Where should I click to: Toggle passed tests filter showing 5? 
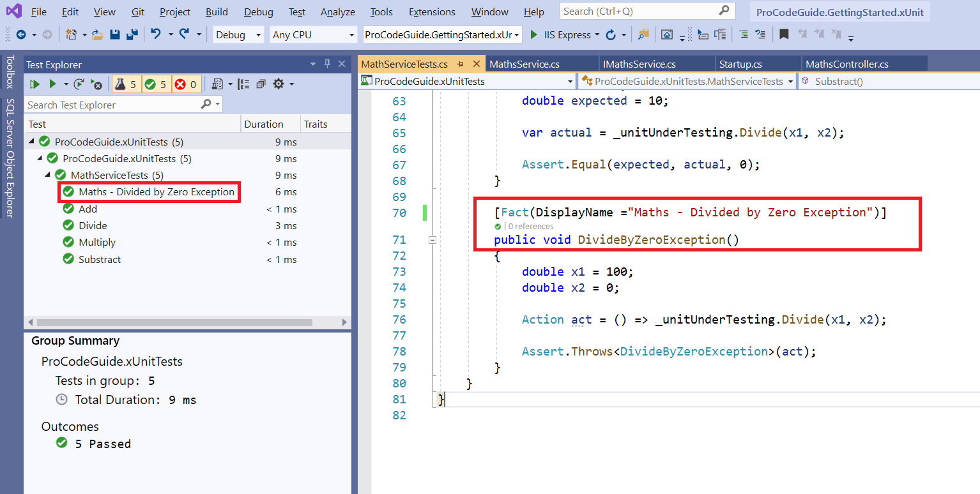tap(157, 84)
